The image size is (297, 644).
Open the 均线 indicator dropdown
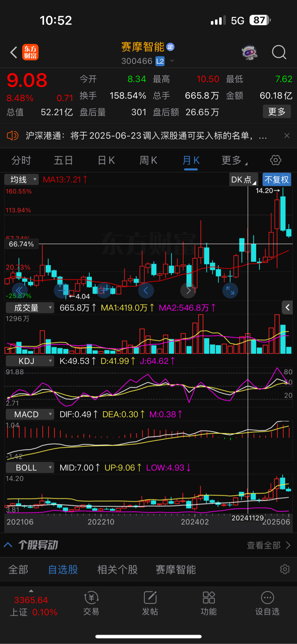coord(21,179)
